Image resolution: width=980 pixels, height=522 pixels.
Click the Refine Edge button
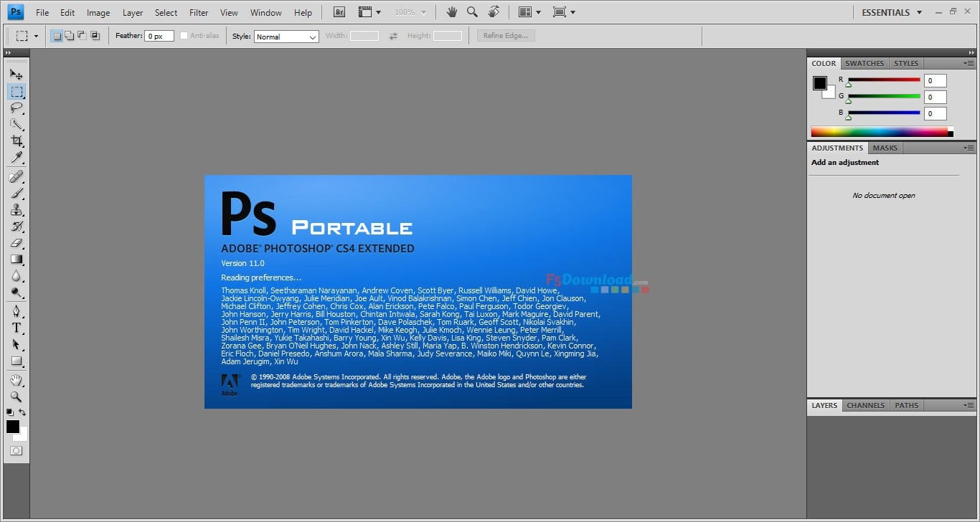506,36
